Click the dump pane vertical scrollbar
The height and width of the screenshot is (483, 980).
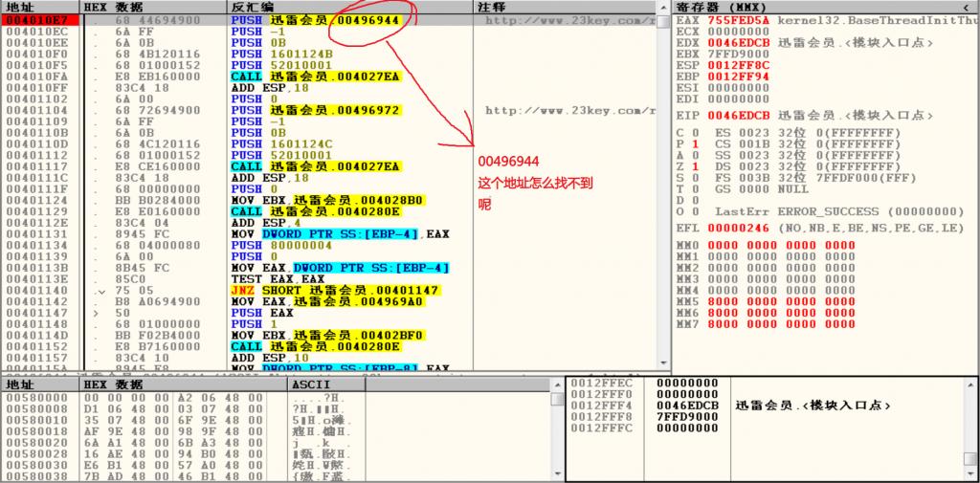point(559,430)
